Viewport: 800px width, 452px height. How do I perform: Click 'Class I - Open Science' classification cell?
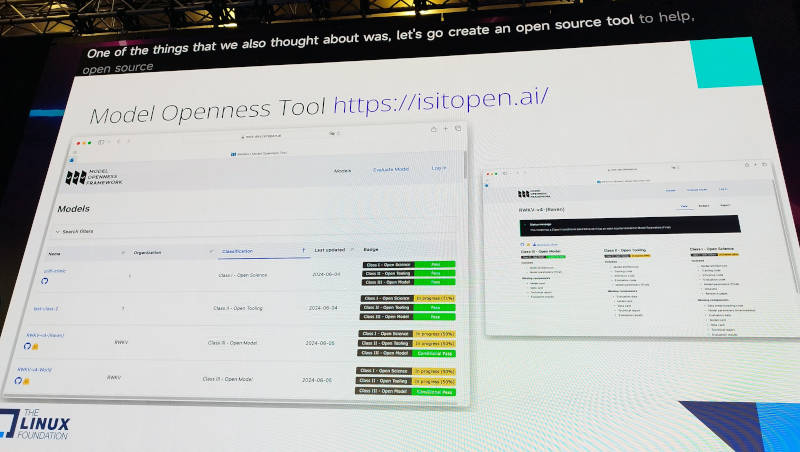(243, 275)
